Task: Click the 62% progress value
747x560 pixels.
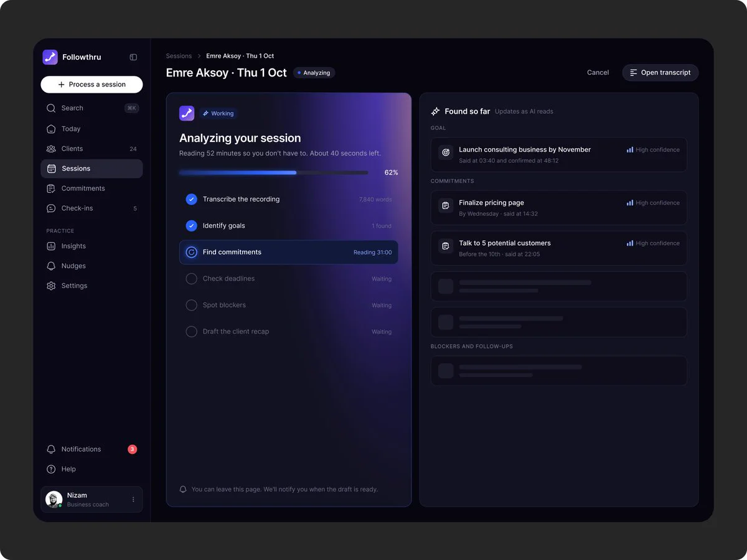Action: click(391, 172)
